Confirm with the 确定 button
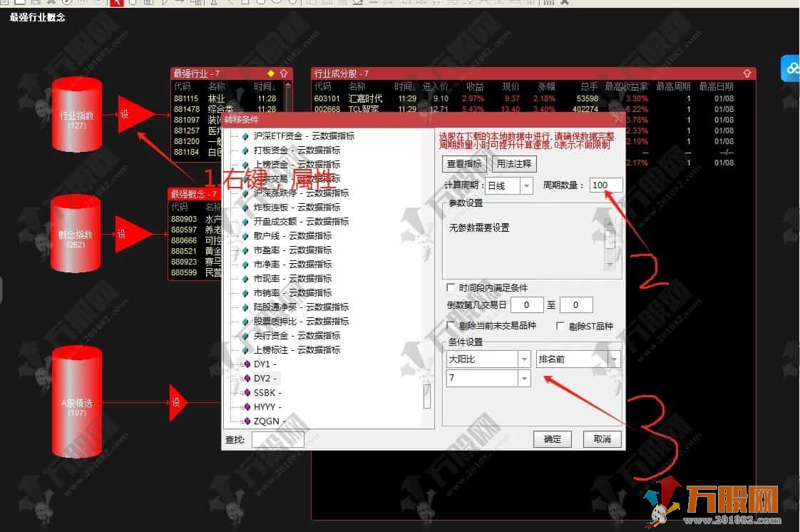The height and width of the screenshot is (532, 800). pos(552,439)
